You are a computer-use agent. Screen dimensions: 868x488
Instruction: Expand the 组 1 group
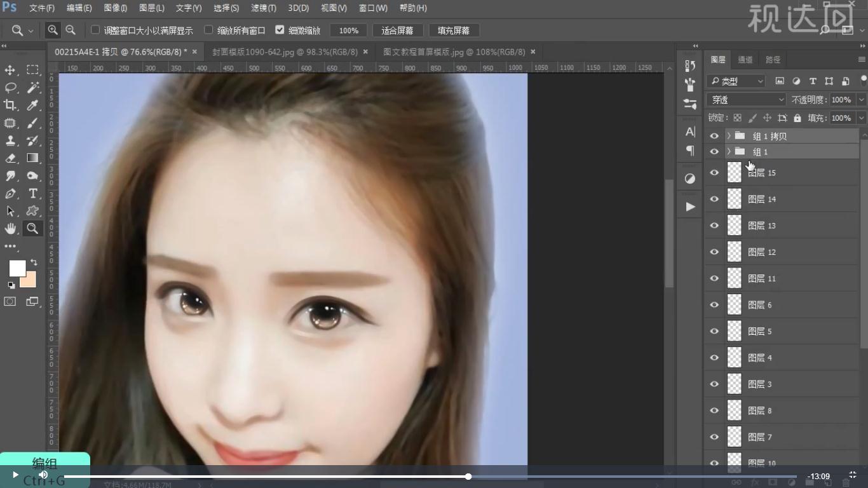(x=728, y=152)
